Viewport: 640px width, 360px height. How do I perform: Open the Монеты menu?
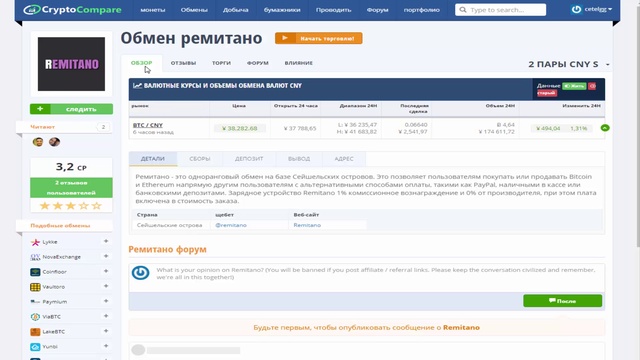point(153,10)
